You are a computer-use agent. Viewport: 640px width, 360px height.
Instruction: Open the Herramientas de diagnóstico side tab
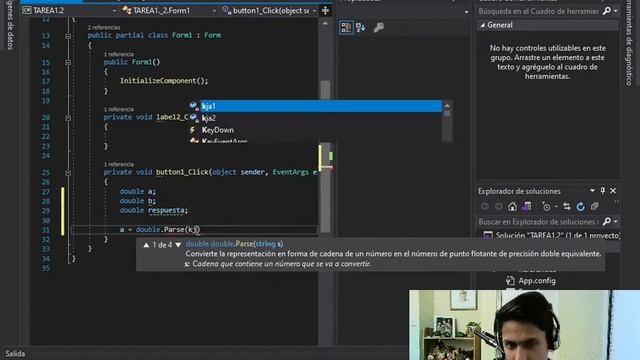tap(629, 43)
